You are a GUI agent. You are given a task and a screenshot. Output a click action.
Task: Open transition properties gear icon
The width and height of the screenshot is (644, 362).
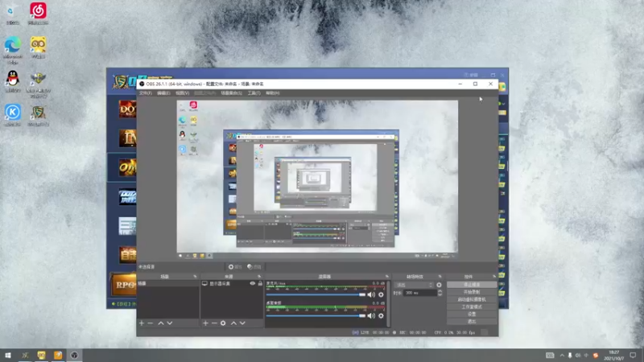click(x=439, y=285)
